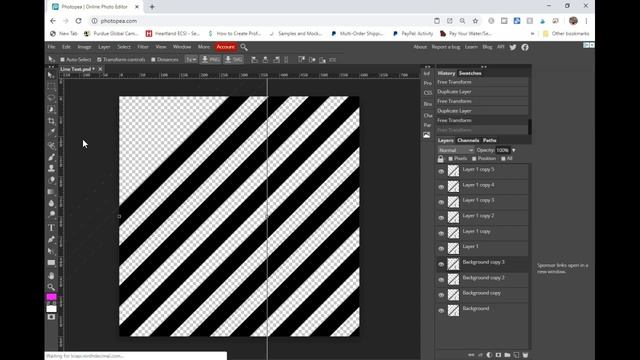Image resolution: width=640 pixels, height=360 pixels.
Task: Select the Move tool in the toolbox
Action: pos(51,75)
